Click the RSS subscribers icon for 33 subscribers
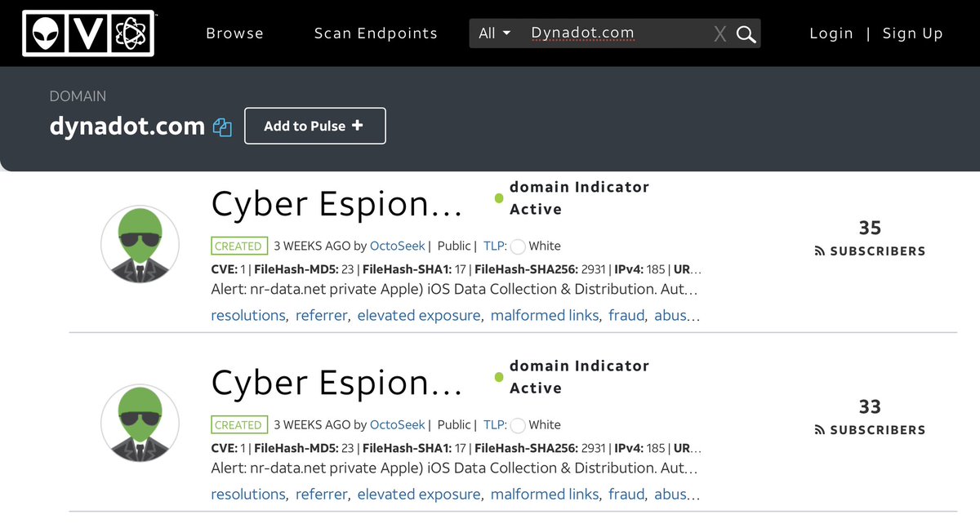 pos(820,430)
